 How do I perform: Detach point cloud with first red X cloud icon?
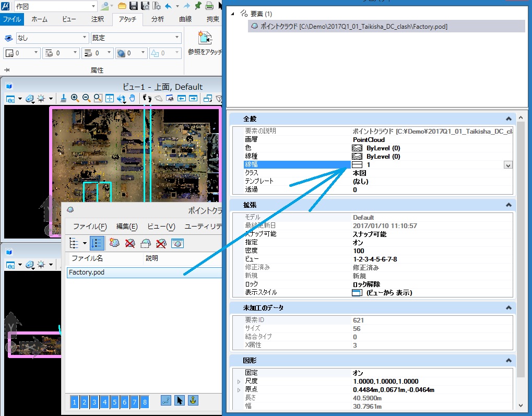(x=130, y=243)
